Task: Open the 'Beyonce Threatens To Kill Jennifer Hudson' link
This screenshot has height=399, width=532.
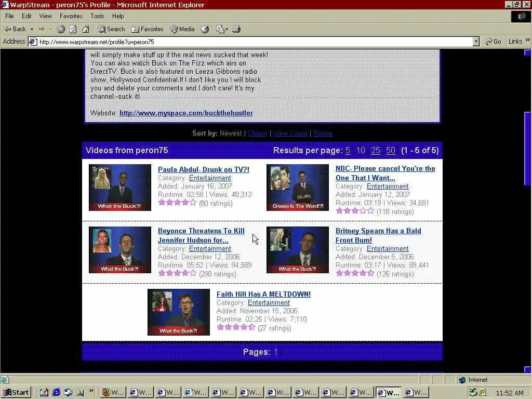Action: pyautogui.click(x=201, y=235)
